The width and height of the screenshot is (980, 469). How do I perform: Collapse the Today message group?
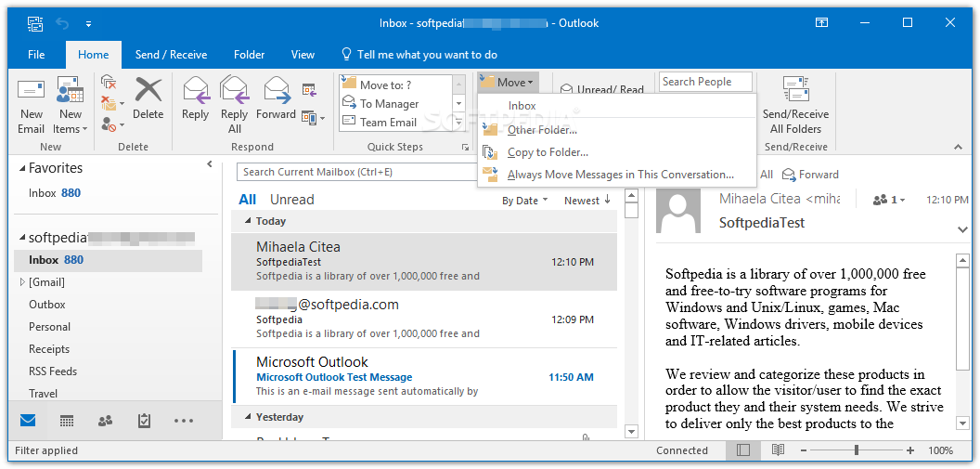(248, 221)
